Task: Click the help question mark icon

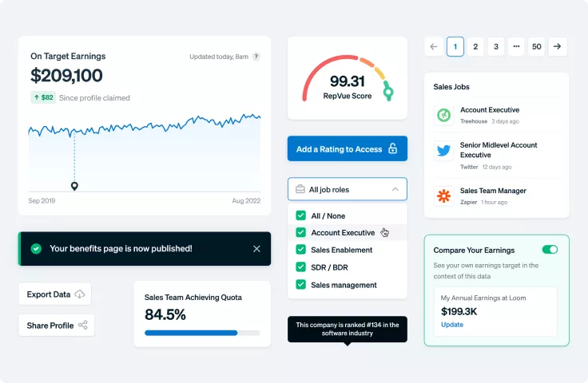Action: click(x=256, y=57)
